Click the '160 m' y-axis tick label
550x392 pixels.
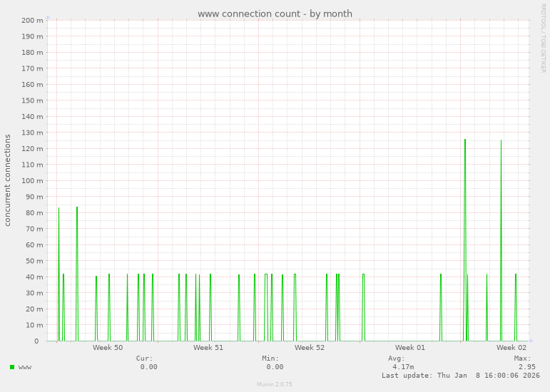(x=32, y=84)
